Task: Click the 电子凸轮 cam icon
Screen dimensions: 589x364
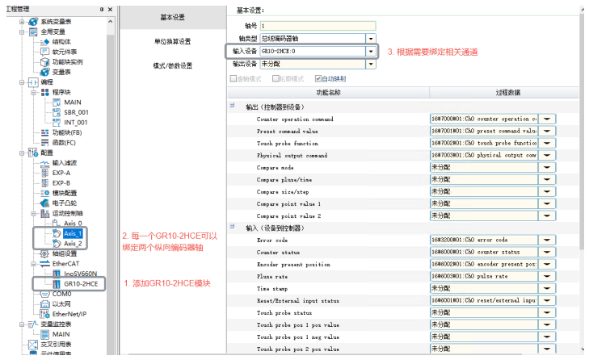Action: click(x=44, y=203)
